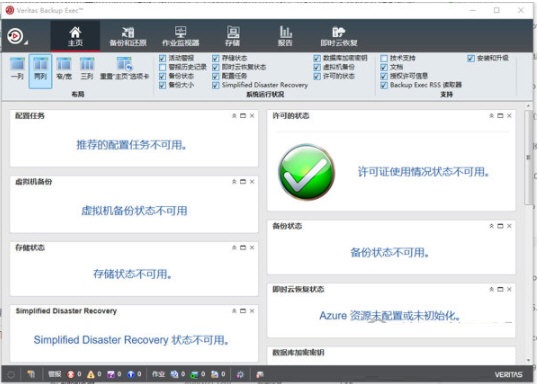Viewport: 538px width, 384px height.
Task: Maximize the 虚拟机备份 panel
Action: (x=243, y=182)
